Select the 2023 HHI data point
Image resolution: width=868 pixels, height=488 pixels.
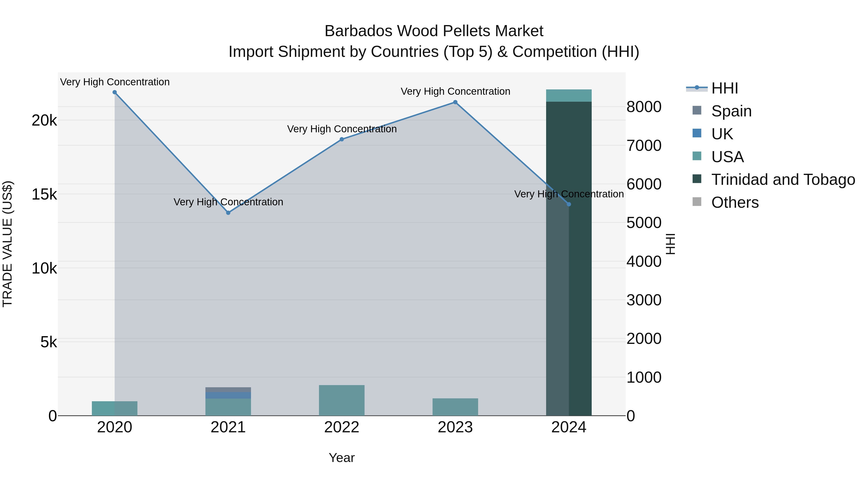click(455, 102)
